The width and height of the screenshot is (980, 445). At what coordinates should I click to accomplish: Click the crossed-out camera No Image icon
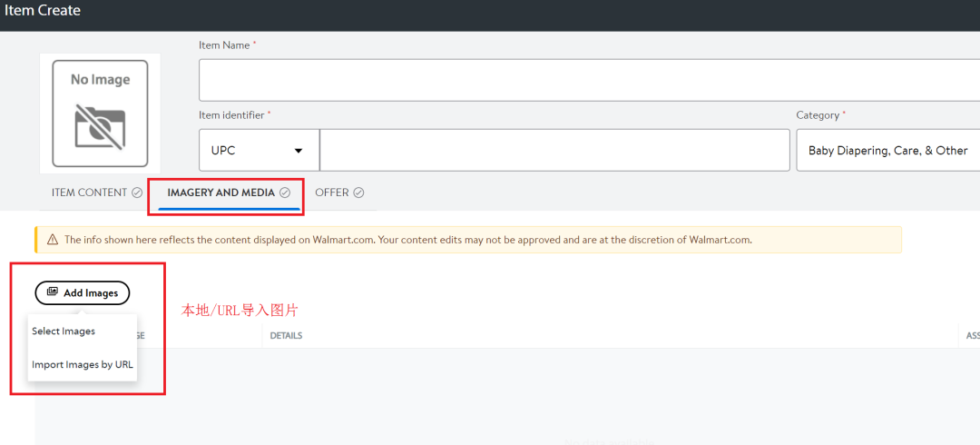(x=100, y=127)
